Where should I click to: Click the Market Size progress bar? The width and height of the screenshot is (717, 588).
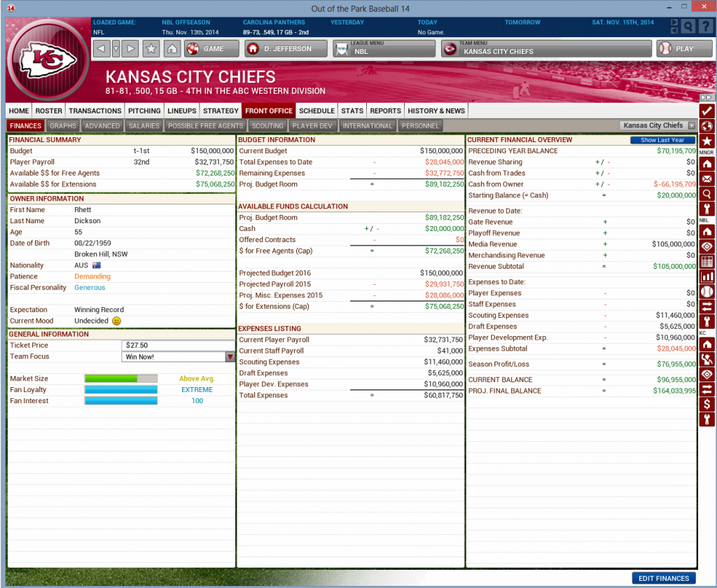pos(121,379)
